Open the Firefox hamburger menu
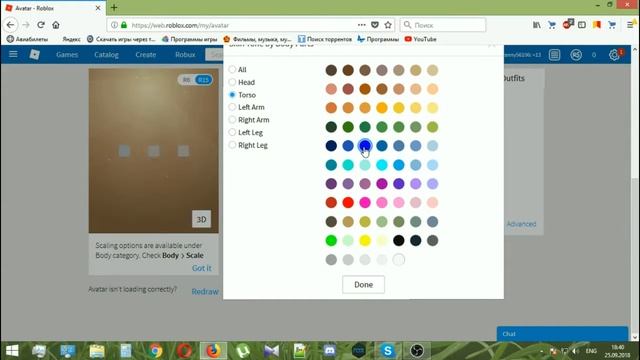Viewport: 640px width, 360px height. [x=630, y=25]
